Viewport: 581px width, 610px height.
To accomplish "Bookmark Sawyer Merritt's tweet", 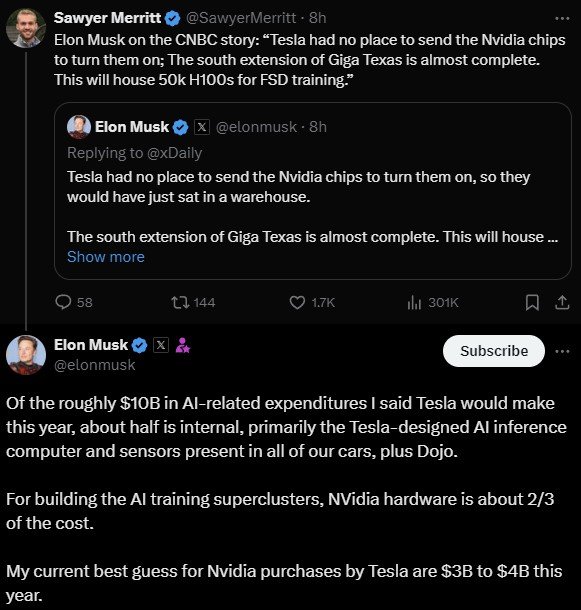I will pyautogui.click(x=532, y=302).
